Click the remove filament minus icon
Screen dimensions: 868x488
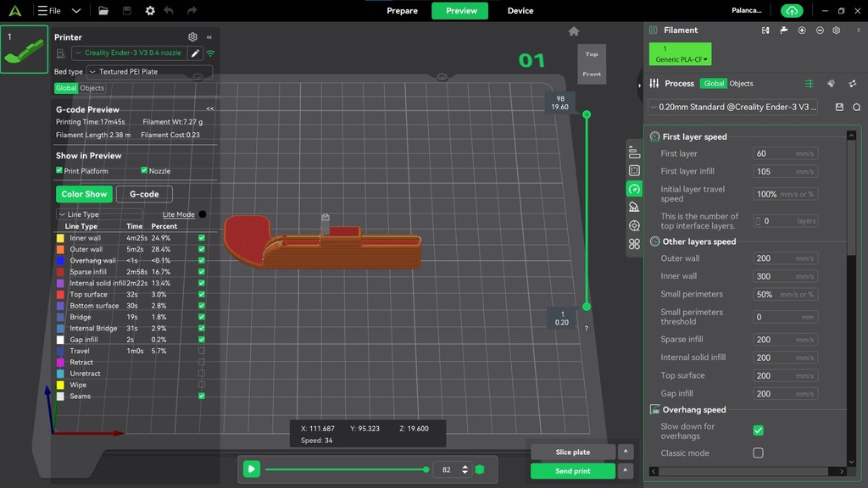click(x=820, y=30)
